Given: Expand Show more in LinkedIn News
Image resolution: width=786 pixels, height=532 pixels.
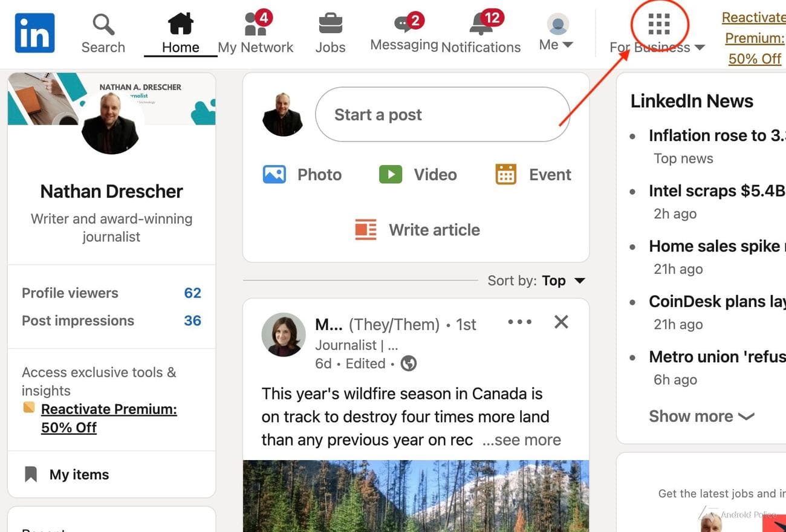Looking at the screenshot, I should tap(701, 416).
